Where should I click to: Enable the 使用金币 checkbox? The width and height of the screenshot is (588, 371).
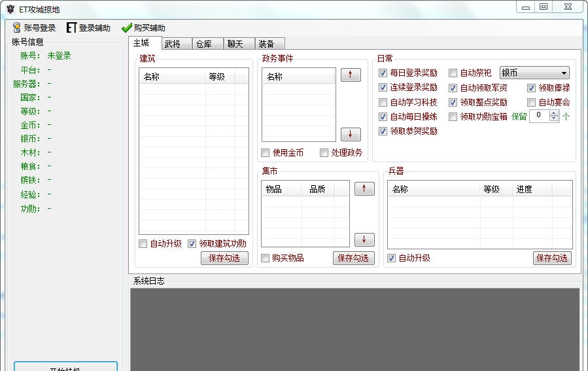pyautogui.click(x=265, y=152)
